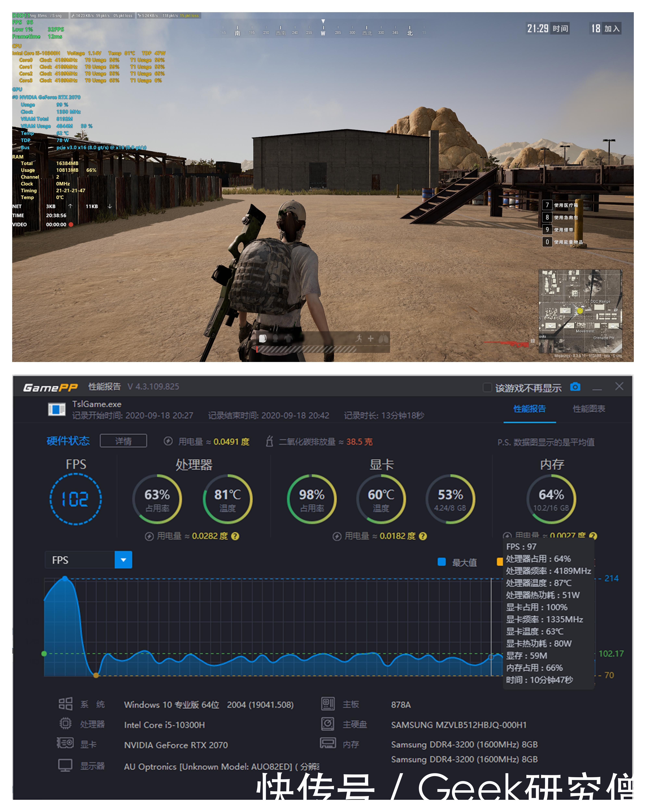Click the CPU power help question icon
Viewport: 646px width, 812px height.
tap(235, 536)
